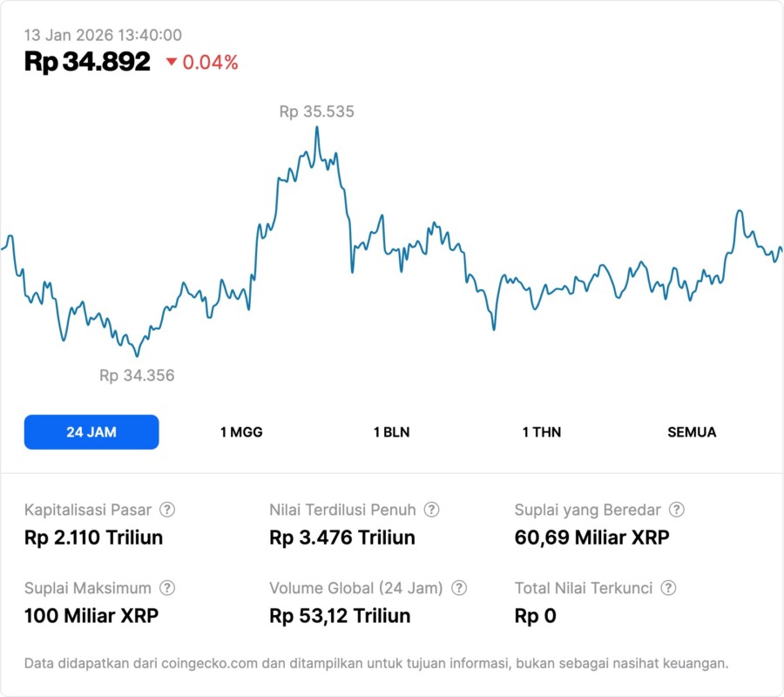Click the Rp 34.356 low price label
This screenshot has width=784, height=697.
tap(137, 376)
